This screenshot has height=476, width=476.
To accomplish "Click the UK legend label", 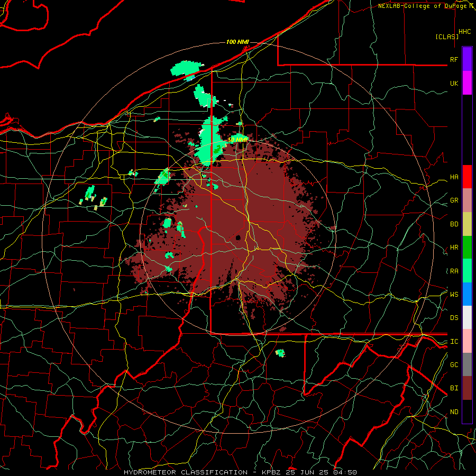I will click(x=454, y=83).
